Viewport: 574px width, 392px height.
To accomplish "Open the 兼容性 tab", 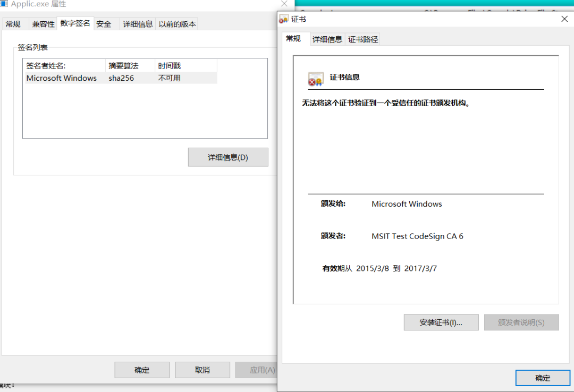I will pyautogui.click(x=43, y=24).
